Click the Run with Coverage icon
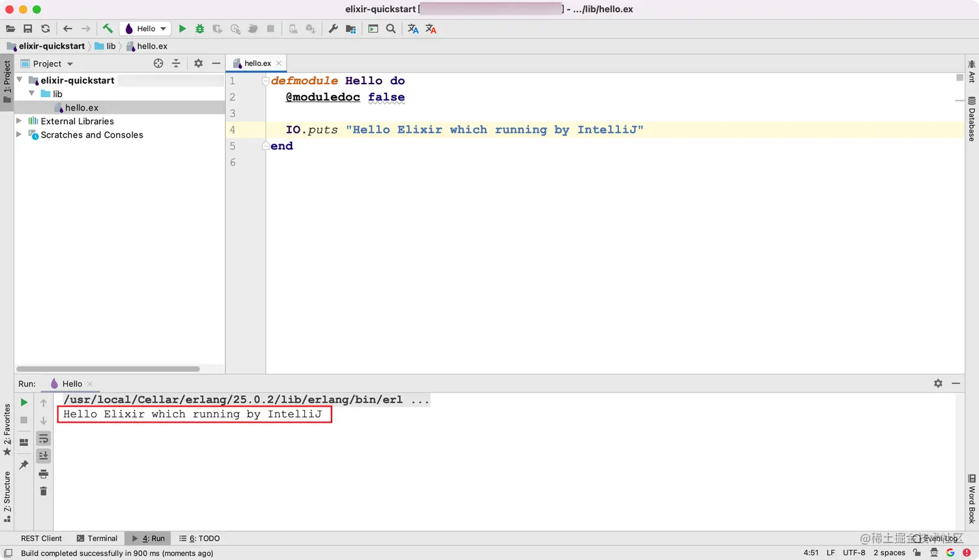This screenshot has width=979, height=560. [x=218, y=28]
